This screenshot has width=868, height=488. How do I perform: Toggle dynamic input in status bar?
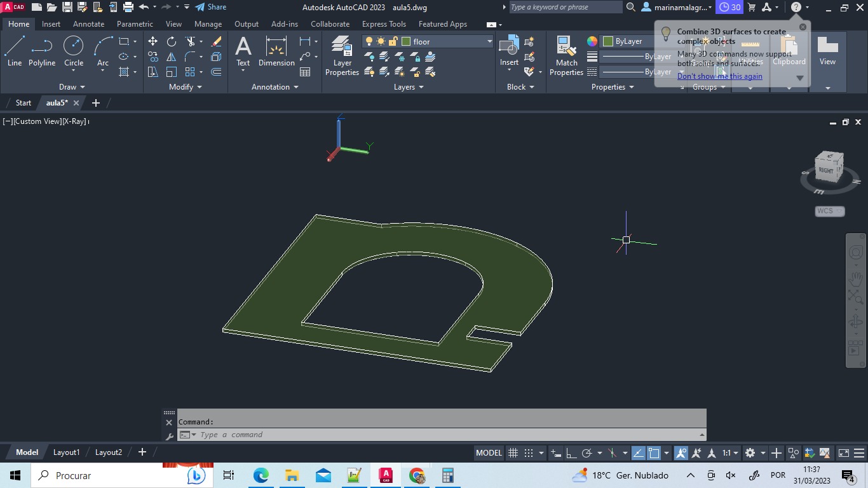click(x=556, y=453)
